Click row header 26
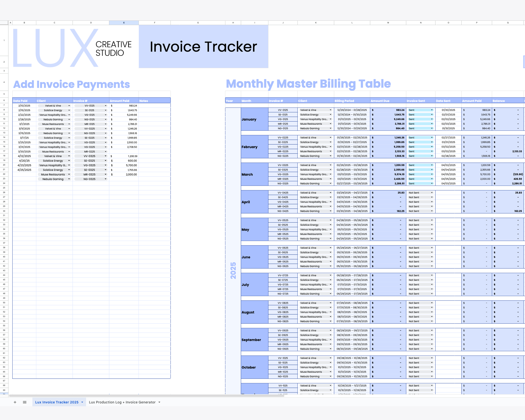525x420 pixels. pos(4,193)
